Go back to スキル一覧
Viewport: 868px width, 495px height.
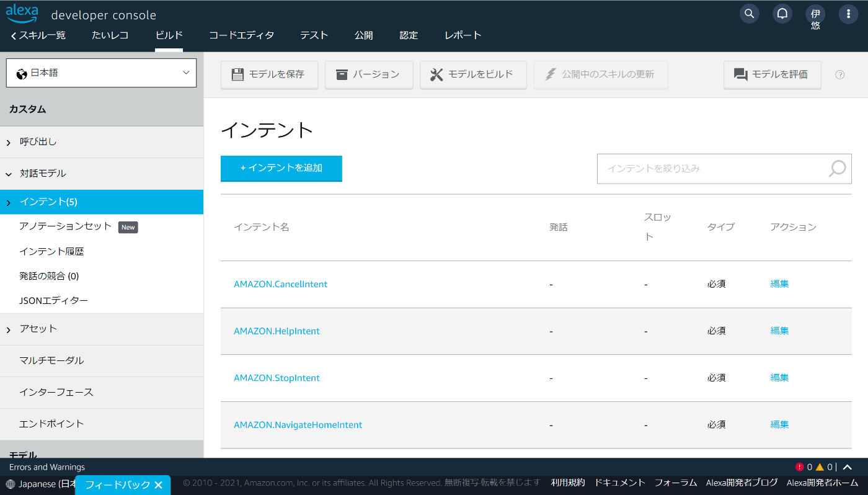point(38,35)
